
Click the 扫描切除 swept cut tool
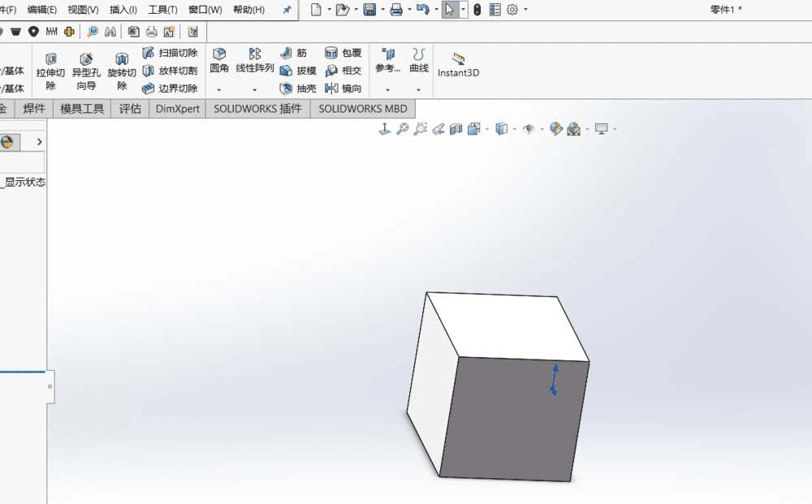click(x=171, y=53)
